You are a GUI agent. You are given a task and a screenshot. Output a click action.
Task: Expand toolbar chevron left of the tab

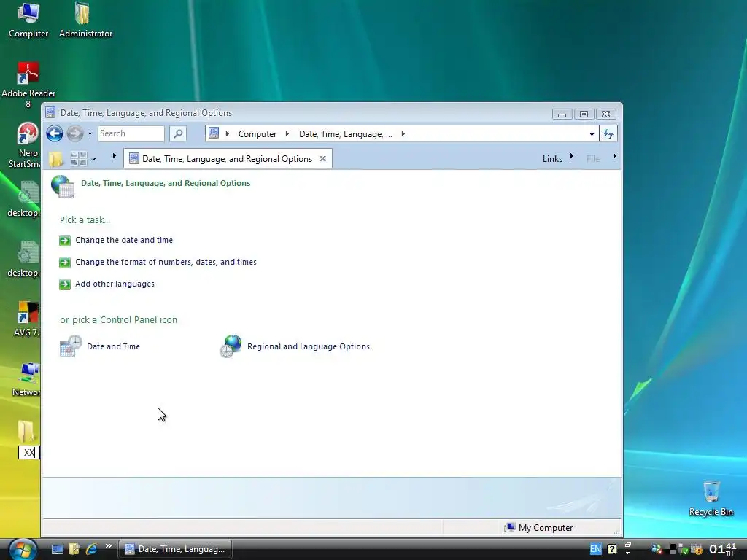click(x=114, y=156)
